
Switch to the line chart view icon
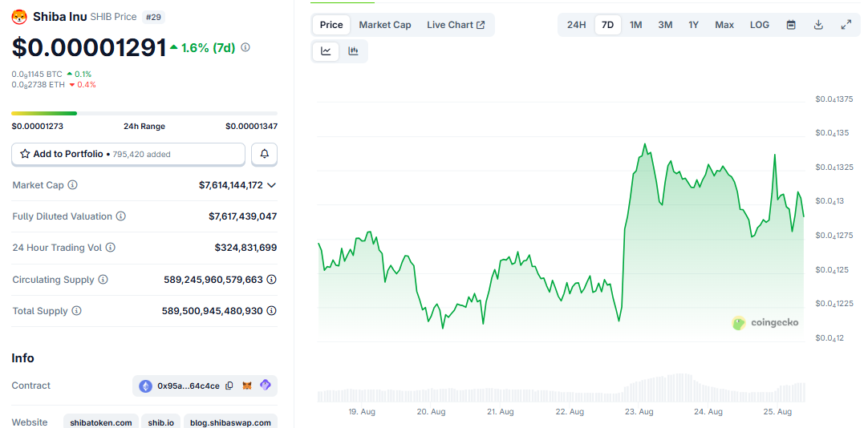click(x=326, y=51)
